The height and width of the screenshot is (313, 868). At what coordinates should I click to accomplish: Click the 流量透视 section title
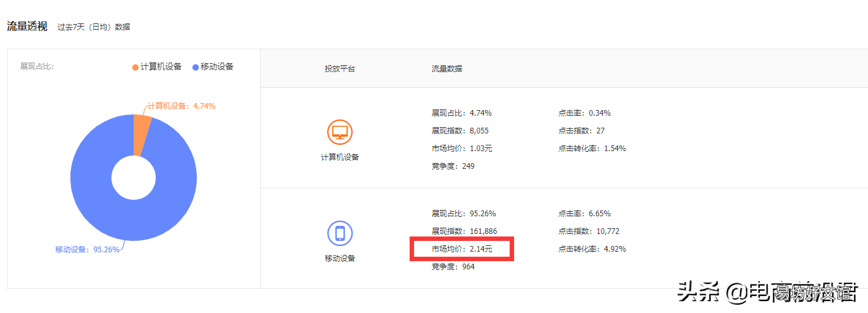tap(27, 27)
